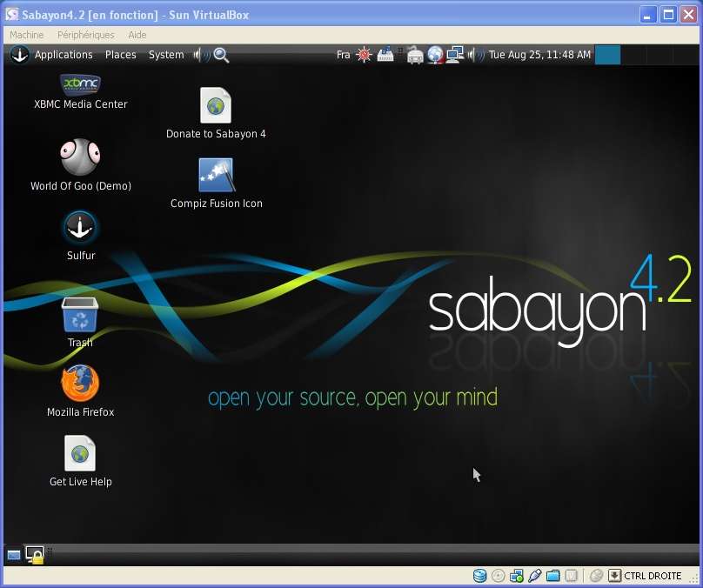The height and width of the screenshot is (588, 703).
Task: Click the lock screen monitor icon in bottom panel
Action: tap(35, 555)
